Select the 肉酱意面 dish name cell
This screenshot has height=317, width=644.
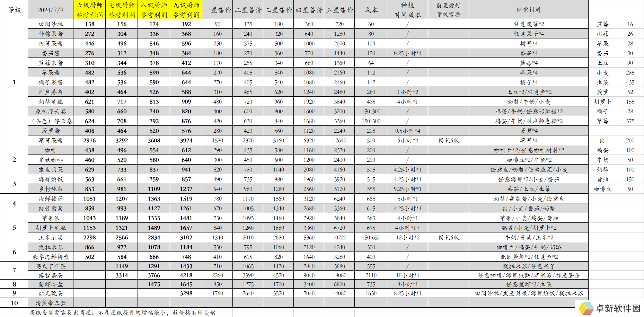click(x=51, y=208)
